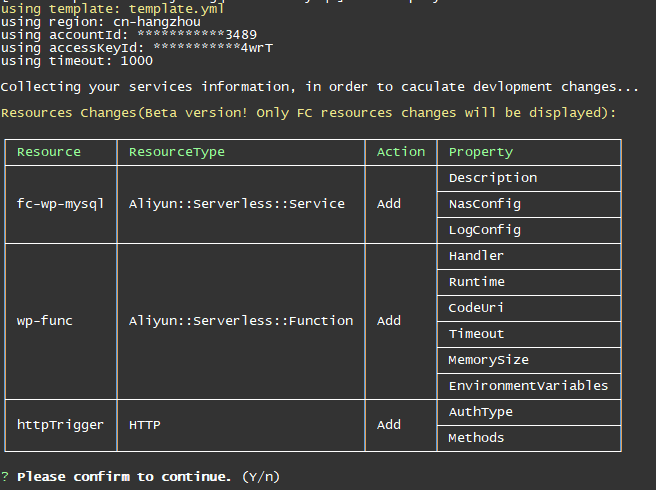Click the CodeUri property cell
The image size is (656, 490).
click(477, 308)
